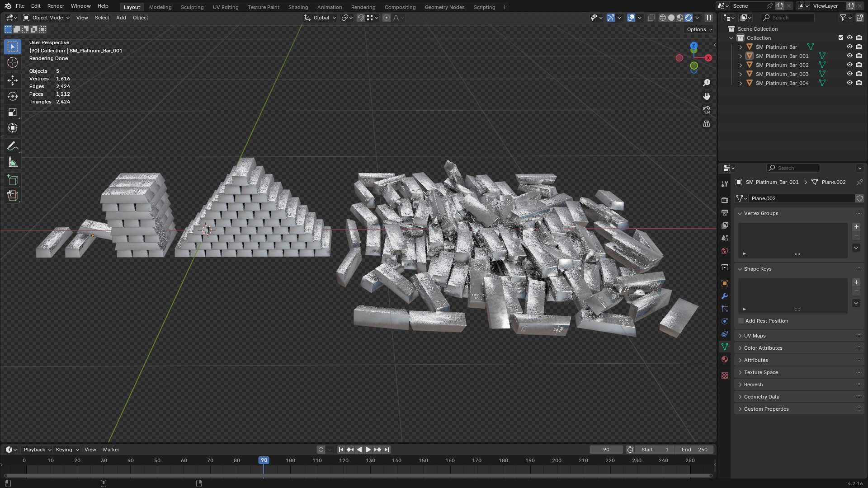Open the viewport Add menu

coord(121,18)
